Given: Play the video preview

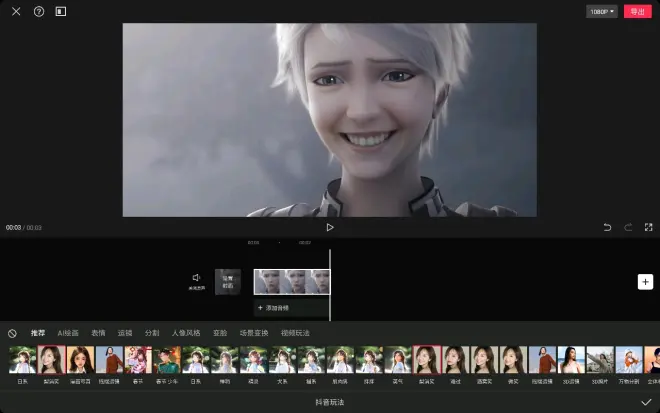Looking at the screenshot, I should [330, 227].
